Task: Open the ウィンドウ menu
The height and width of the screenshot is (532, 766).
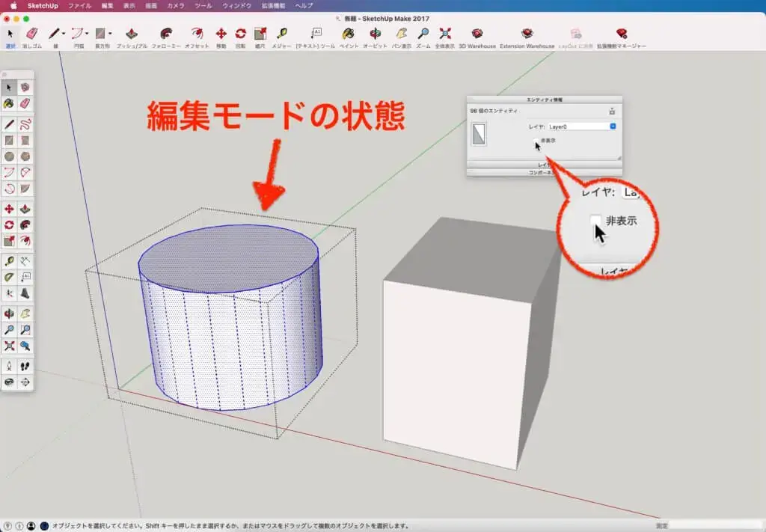Action: point(236,6)
